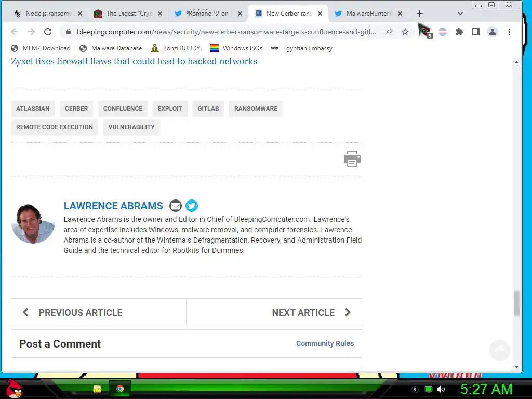The width and height of the screenshot is (532, 399).
Task: Close The Digest tab
Action: click(x=160, y=14)
